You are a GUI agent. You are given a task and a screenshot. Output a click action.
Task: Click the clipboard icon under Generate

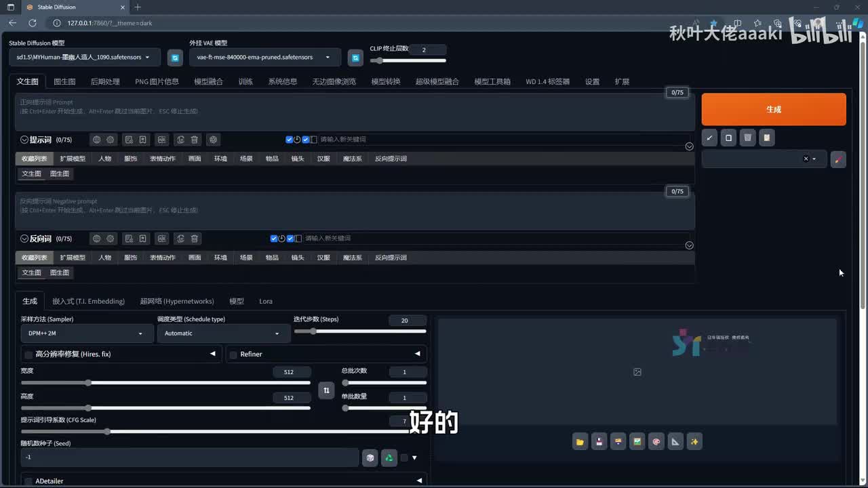pyautogui.click(x=766, y=138)
